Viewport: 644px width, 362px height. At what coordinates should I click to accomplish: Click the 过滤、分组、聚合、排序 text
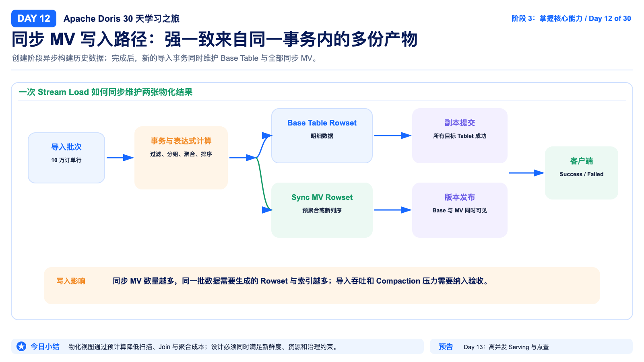181,154
